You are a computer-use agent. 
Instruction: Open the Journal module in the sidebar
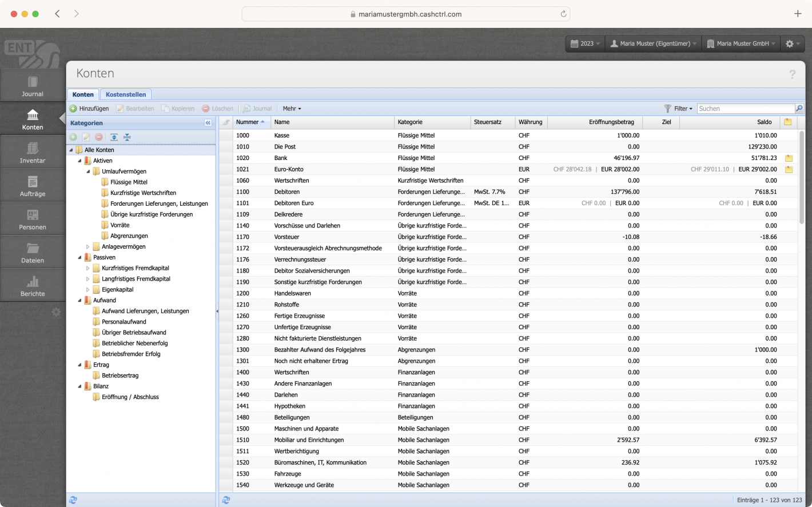tap(32, 85)
